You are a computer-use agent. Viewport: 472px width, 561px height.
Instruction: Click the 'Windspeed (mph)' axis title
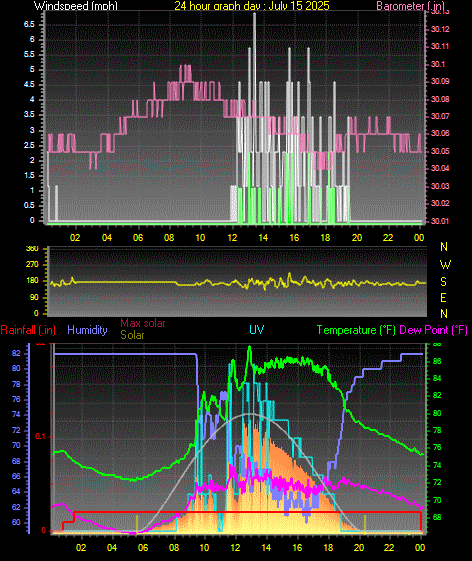point(76,5)
